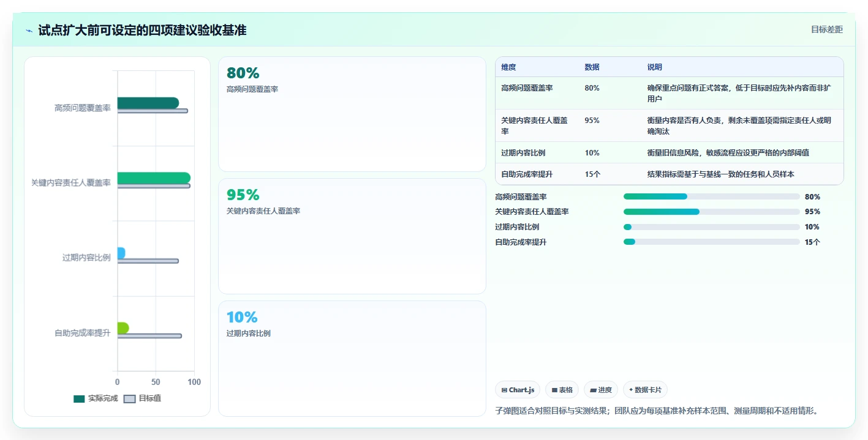The image size is (868, 440).
Task: Click the description 结果指标需基于与基线一致的任务和人员样本
Action: tap(720, 174)
